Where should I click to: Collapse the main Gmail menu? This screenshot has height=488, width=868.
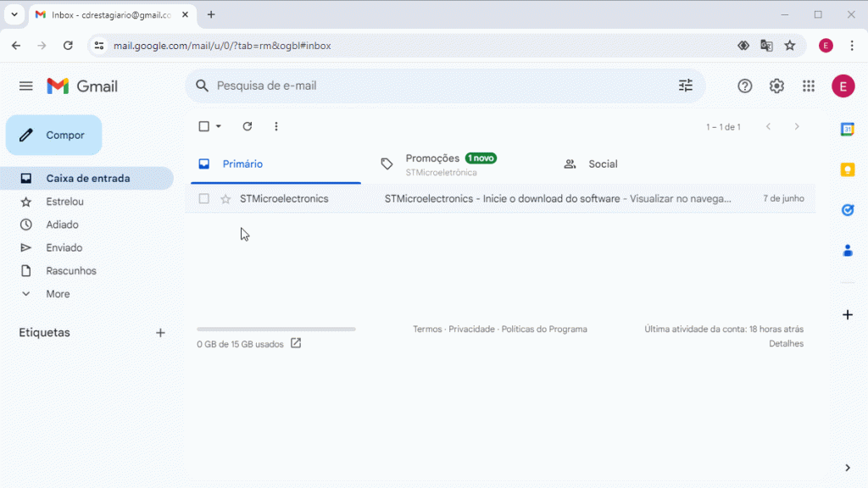point(25,85)
